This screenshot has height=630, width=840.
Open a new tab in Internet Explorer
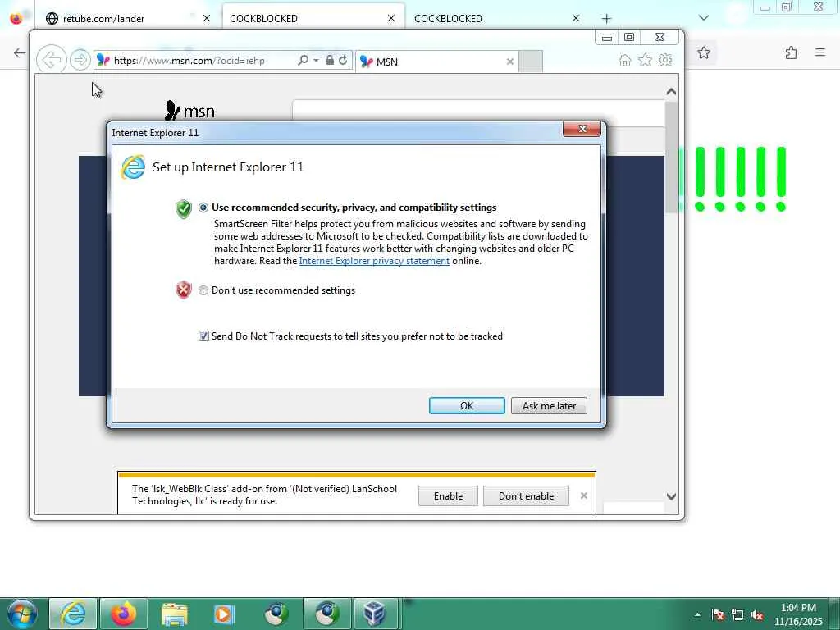531,61
